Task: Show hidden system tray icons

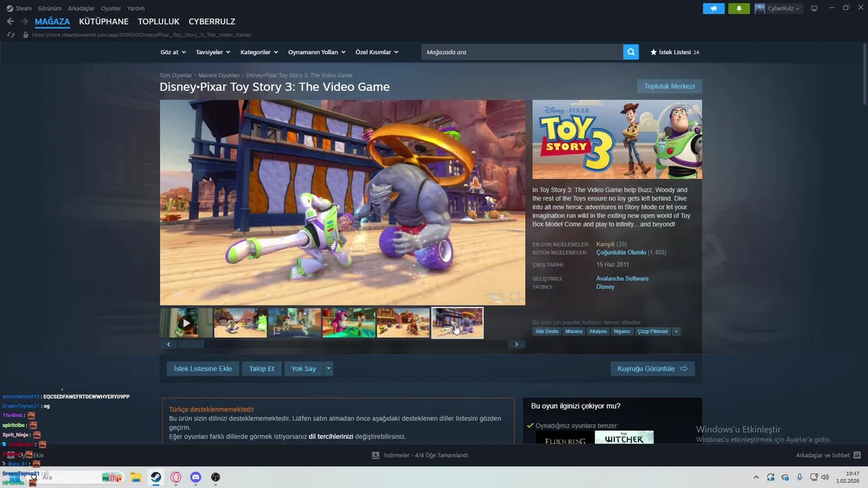Action: pos(756,477)
